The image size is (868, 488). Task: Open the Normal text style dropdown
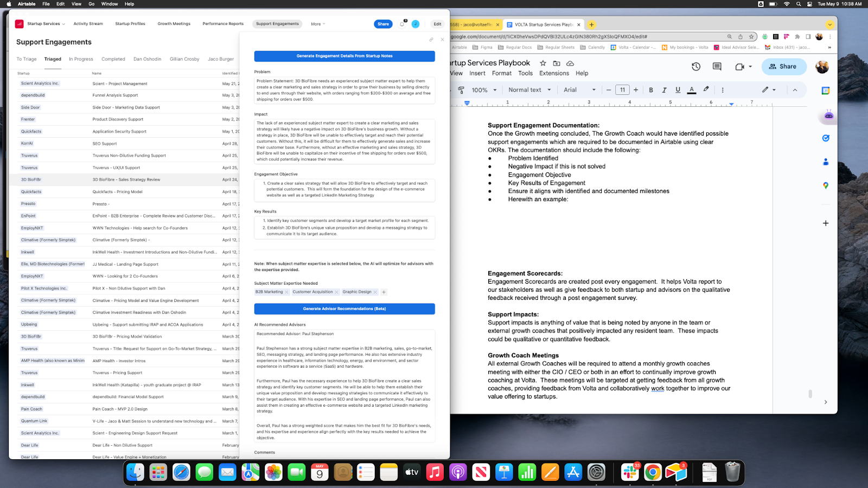click(x=529, y=90)
